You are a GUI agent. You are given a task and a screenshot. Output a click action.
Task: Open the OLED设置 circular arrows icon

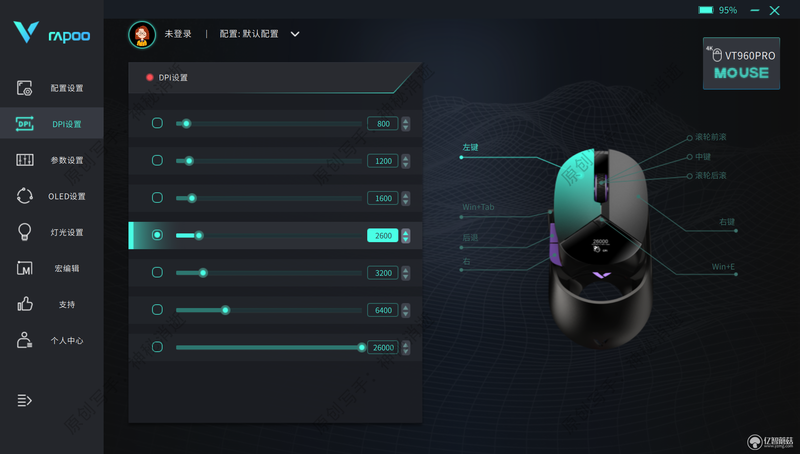point(24,196)
